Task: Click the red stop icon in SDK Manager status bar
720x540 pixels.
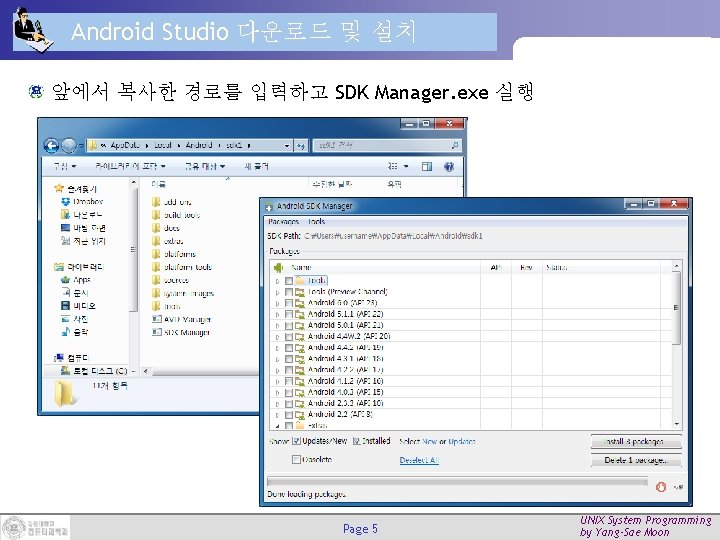Action: pyautogui.click(x=661, y=487)
